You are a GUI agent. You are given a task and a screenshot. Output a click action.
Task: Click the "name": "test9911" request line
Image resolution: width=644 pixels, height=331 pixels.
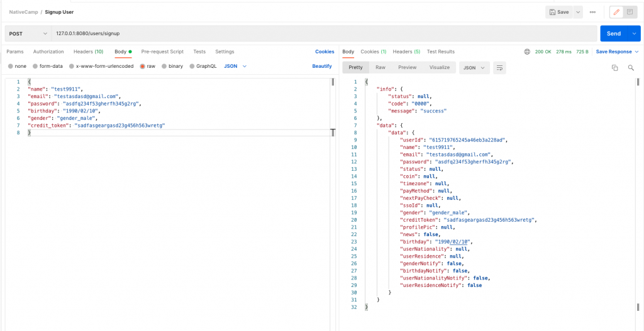click(55, 89)
